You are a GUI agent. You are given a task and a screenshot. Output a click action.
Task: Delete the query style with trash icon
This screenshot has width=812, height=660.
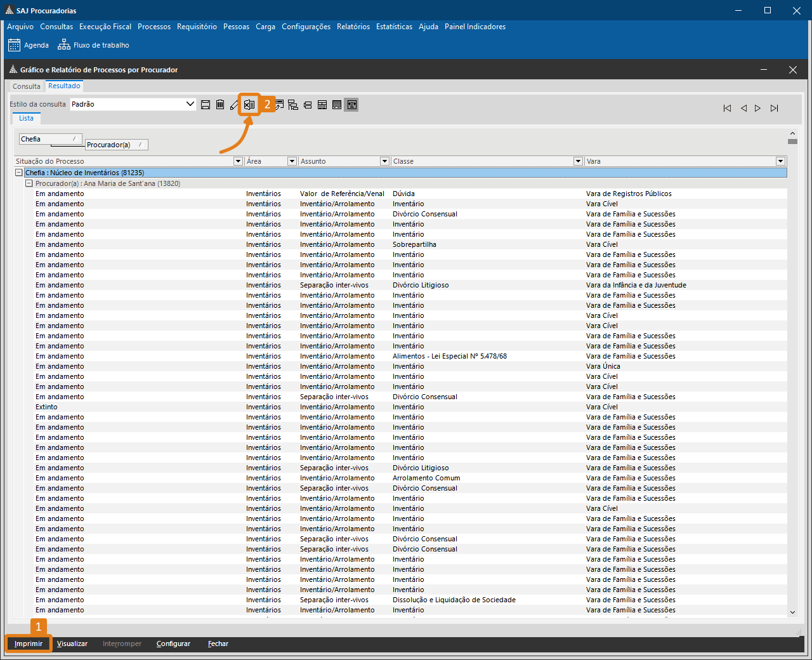point(220,105)
